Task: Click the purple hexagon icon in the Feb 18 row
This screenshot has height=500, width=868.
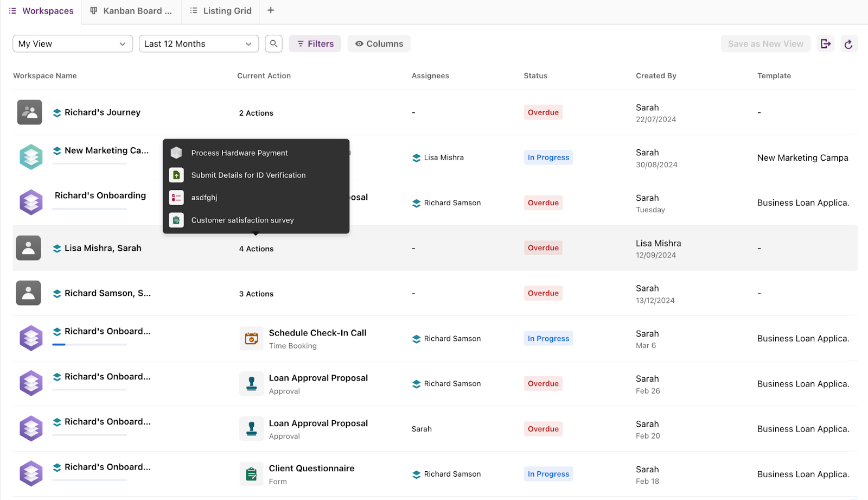Action: pyautogui.click(x=31, y=474)
